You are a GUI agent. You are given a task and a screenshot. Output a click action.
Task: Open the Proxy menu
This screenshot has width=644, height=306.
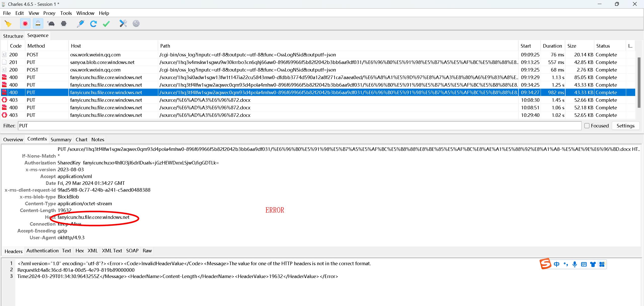[x=49, y=13]
